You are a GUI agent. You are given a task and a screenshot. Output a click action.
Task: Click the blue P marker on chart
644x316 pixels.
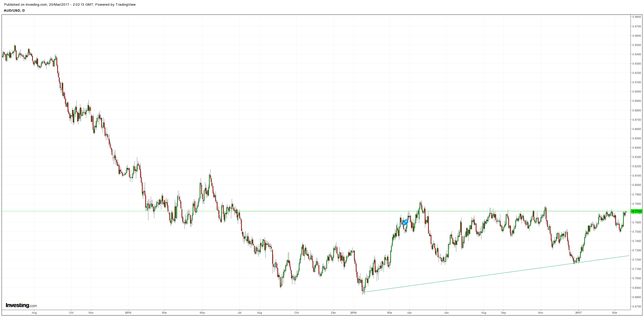click(x=406, y=221)
